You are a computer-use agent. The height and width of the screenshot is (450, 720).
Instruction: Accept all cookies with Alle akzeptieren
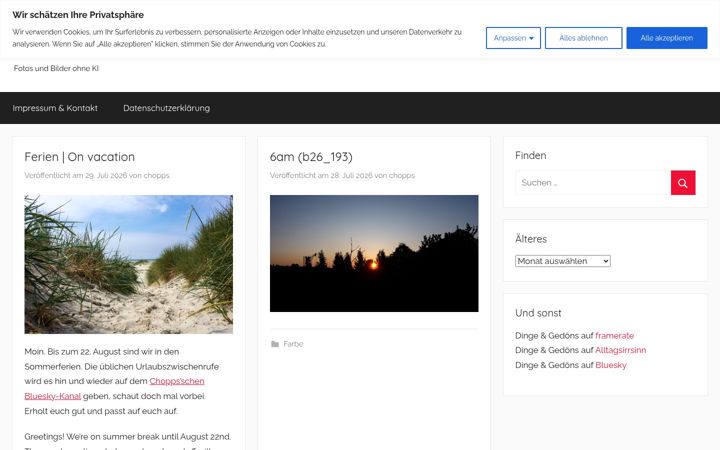tap(667, 38)
